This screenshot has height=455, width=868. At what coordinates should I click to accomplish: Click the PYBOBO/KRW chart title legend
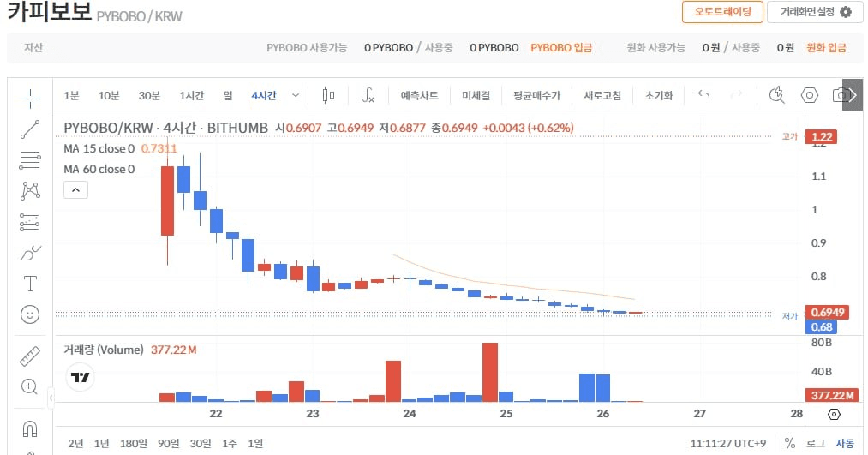[165, 128]
